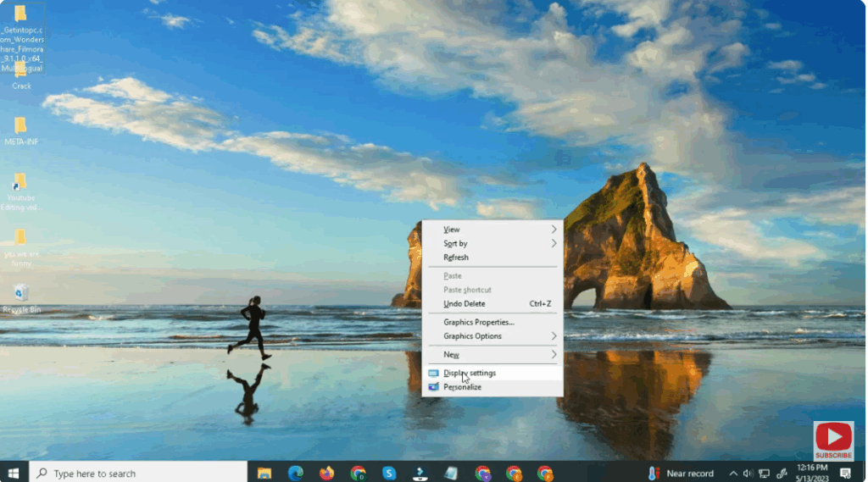
Task: Open the volume control in system tray
Action: [748, 474]
